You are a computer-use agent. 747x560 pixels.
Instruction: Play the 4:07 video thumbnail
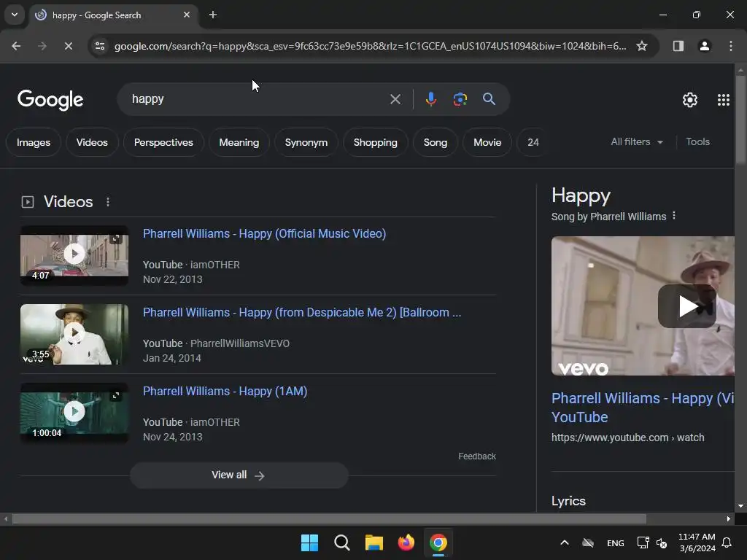74,256
